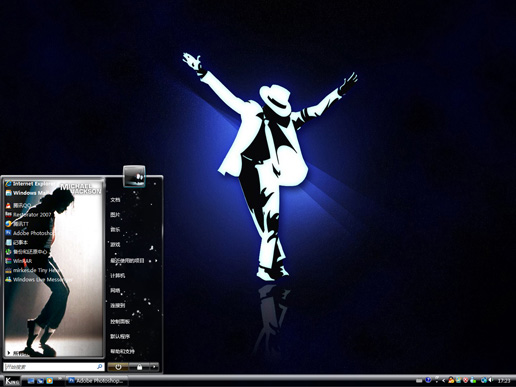The width and height of the screenshot is (516, 387).
Task: Open the language bar options arrow
Action: point(437,382)
